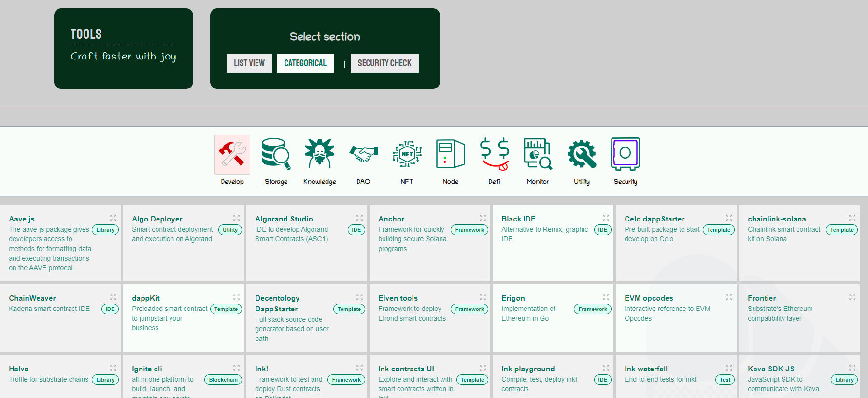Switch to List View
The width and height of the screenshot is (868, 398).
pos(249,63)
